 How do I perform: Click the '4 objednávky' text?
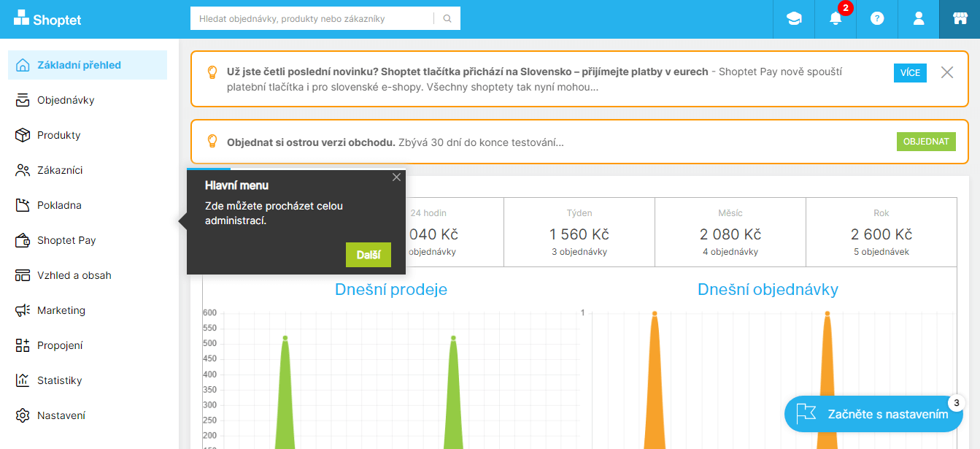[x=730, y=252]
